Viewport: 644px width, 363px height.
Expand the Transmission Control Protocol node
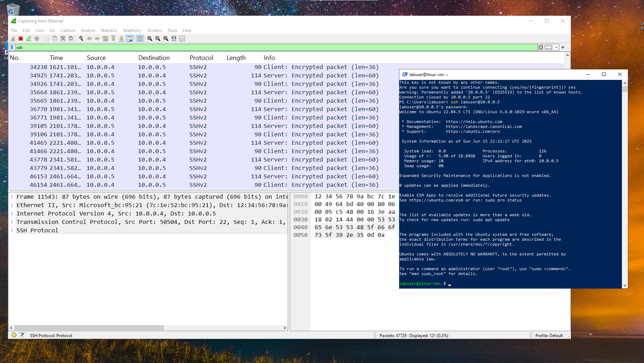click(x=12, y=222)
